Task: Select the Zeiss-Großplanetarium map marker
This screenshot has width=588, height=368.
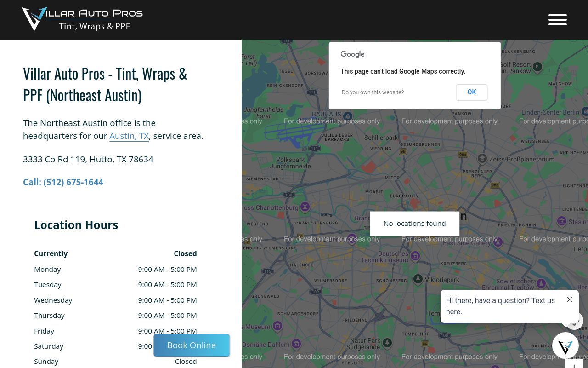Action: (482, 159)
